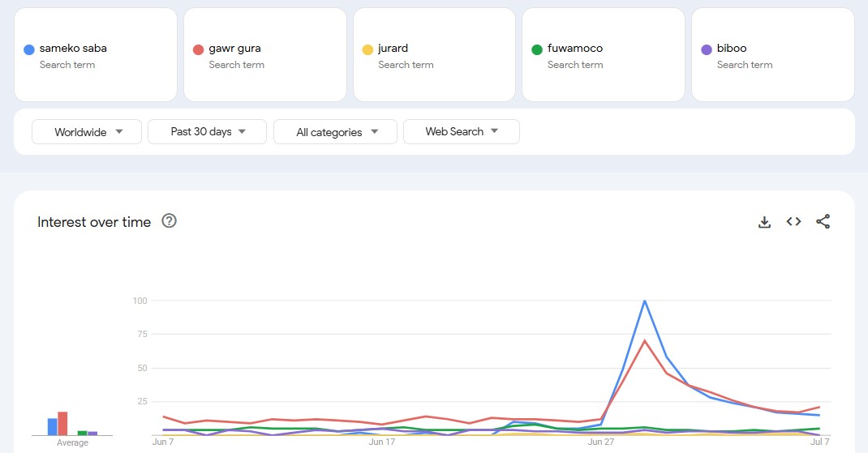Viewport: 868px width, 453px height.
Task: Click the green dot next to fuwamoco
Action: [x=537, y=49]
